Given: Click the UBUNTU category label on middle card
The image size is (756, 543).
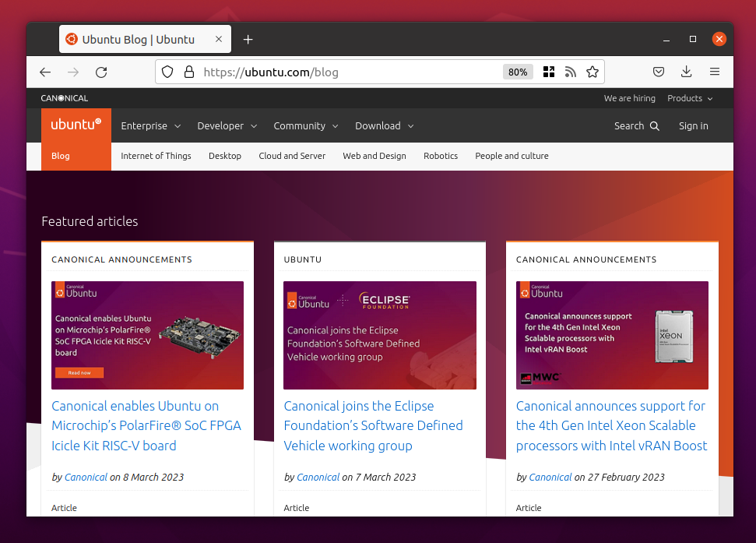Looking at the screenshot, I should (x=303, y=259).
